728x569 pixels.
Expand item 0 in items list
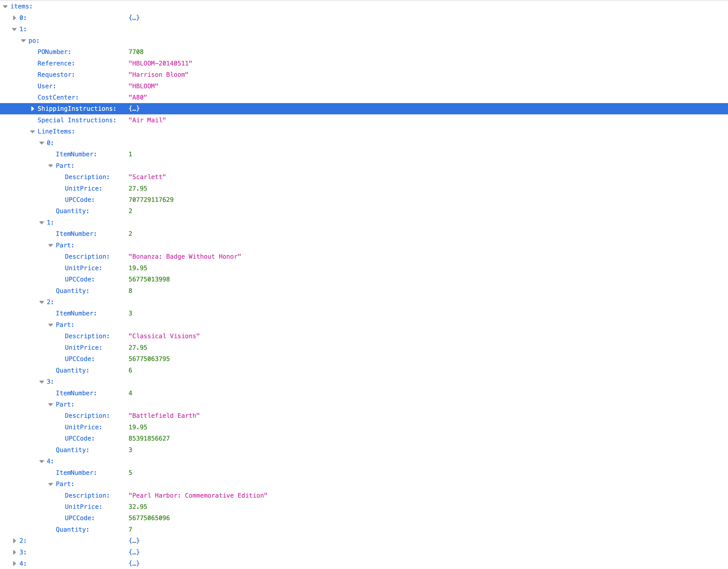(x=14, y=18)
